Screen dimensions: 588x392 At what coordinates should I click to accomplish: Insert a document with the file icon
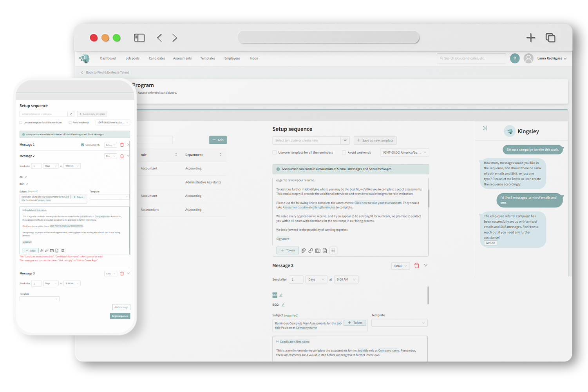coord(325,250)
